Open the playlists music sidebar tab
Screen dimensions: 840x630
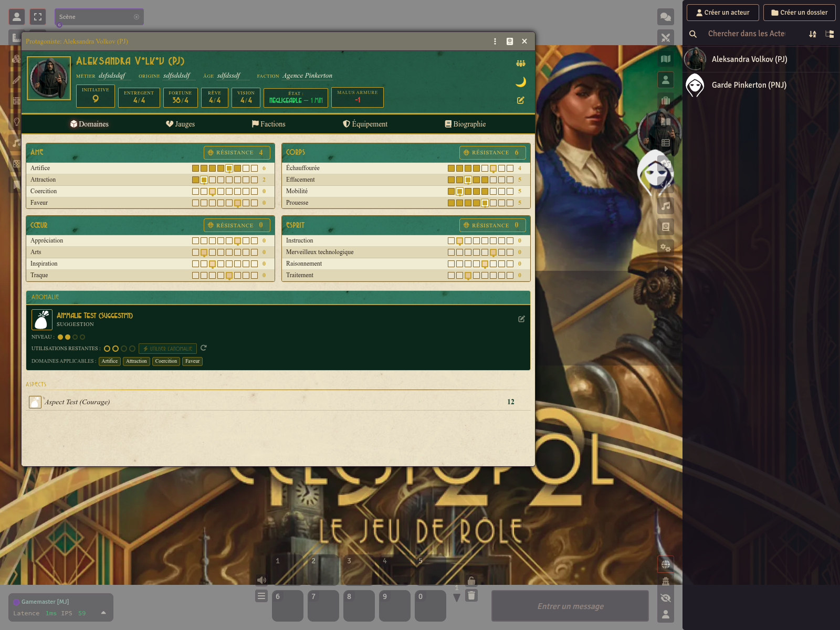pyautogui.click(x=666, y=206)
